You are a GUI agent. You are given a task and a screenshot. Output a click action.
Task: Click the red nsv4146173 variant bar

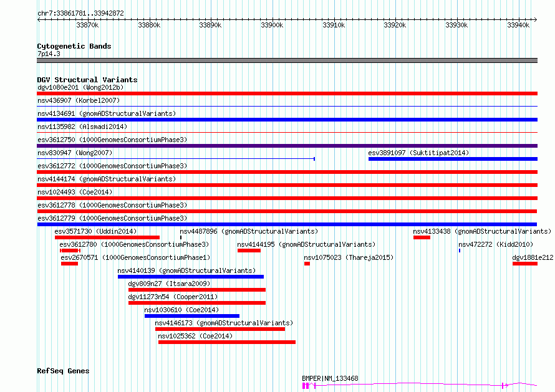click(220, 329)
